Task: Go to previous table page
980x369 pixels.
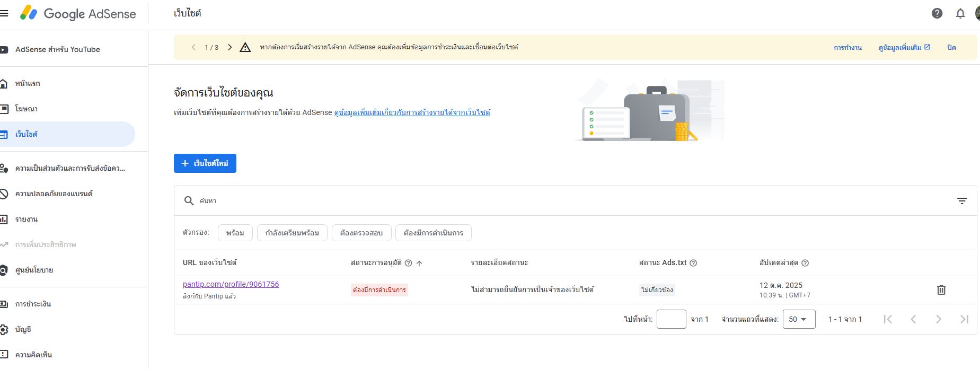Action: pos(913,319)
